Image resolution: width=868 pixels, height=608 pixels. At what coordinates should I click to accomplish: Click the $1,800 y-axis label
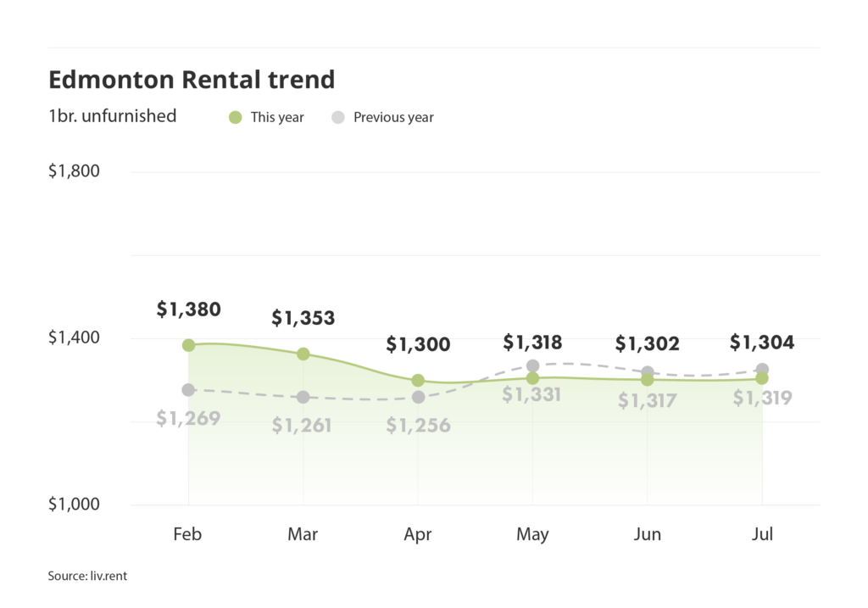[x=74, y=171]
